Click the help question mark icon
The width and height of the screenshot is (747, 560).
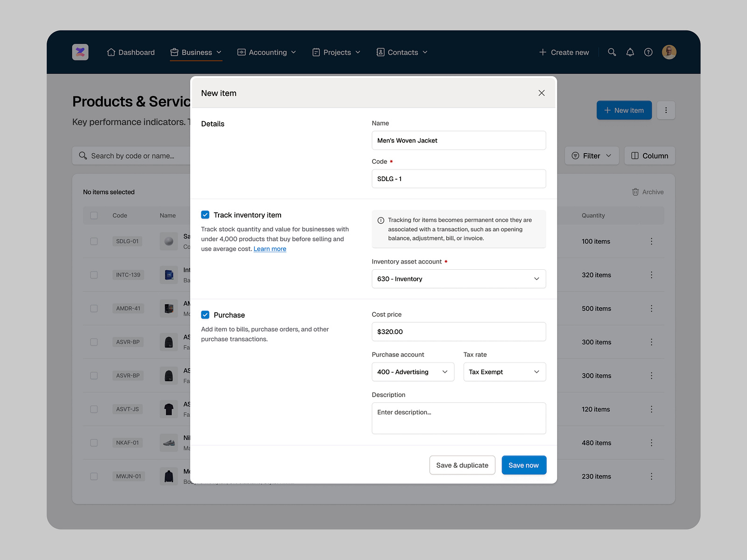[648, 52]
